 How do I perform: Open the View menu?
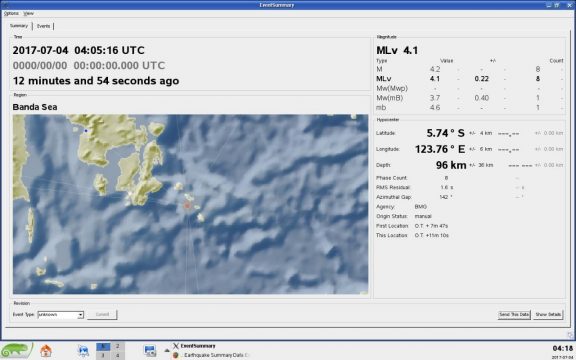(x=28, y=13)
